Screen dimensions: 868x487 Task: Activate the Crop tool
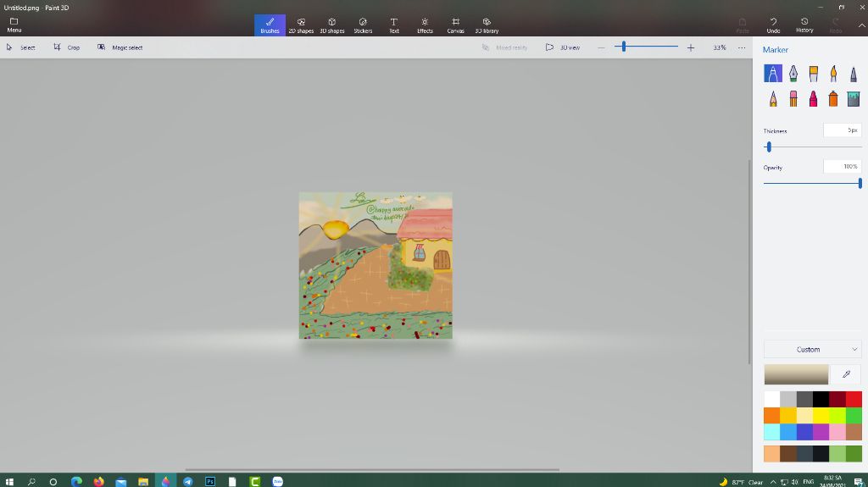coord(66,47)
